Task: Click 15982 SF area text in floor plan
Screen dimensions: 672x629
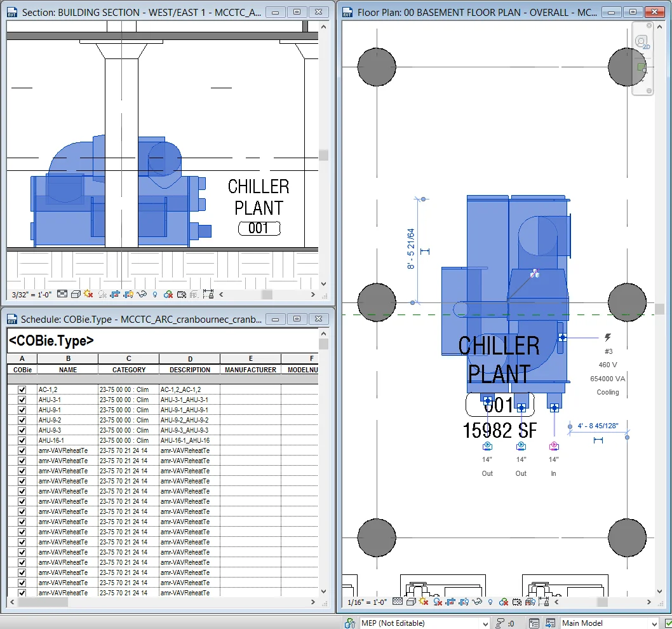Action: point(500,431)
